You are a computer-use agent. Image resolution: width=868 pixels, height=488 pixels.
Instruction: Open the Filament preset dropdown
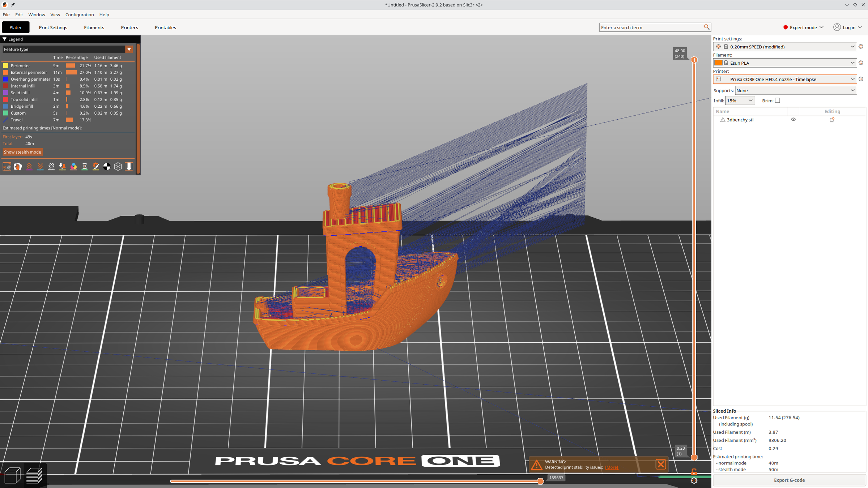[852, 63]
